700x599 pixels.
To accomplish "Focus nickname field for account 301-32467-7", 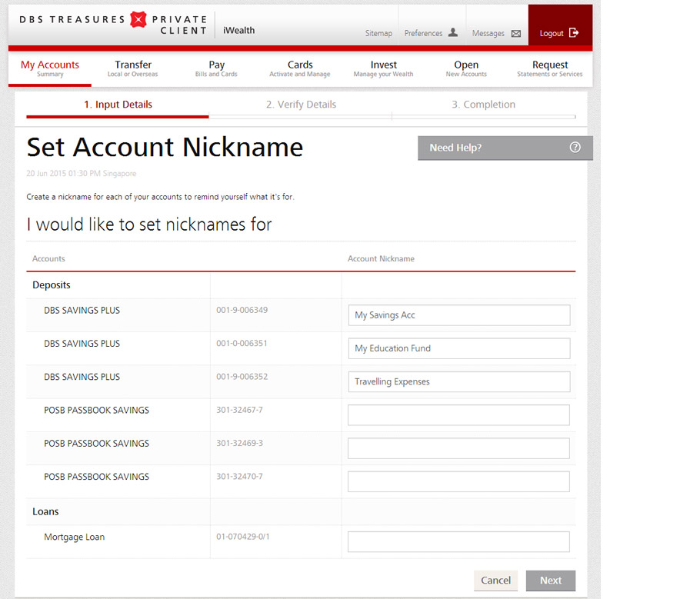I will coord(458,414).
